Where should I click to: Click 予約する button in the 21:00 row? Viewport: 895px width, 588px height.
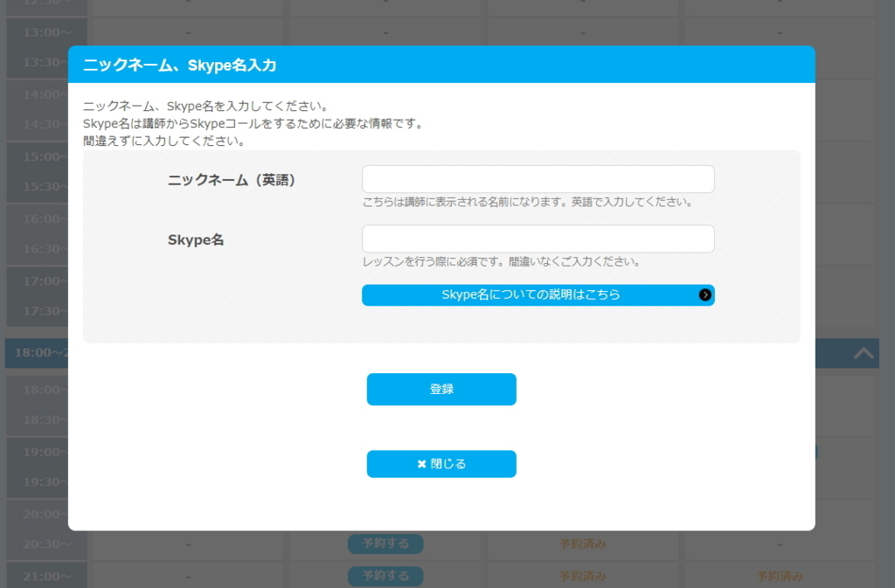click(x=385, y=576)
